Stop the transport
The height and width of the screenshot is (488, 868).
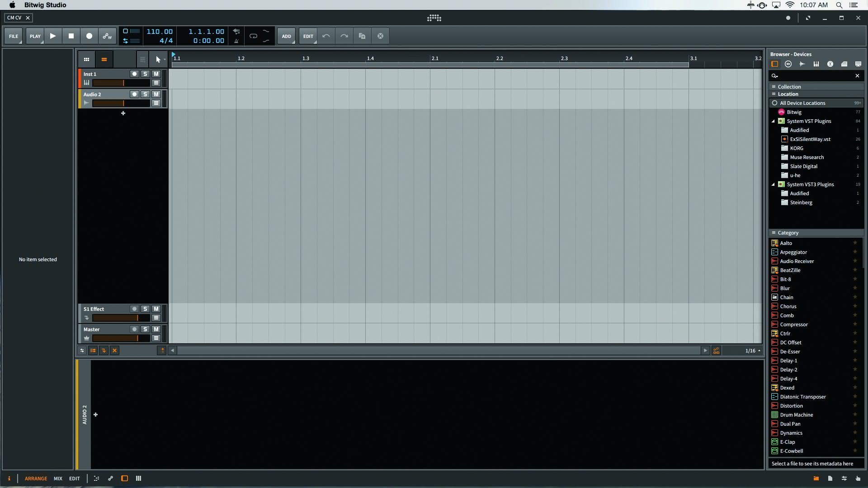point(71,36)
